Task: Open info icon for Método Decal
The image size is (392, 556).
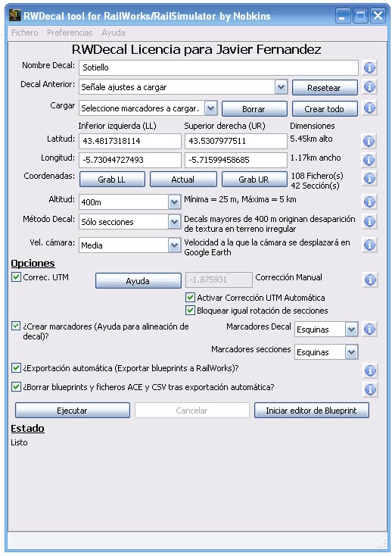Action: pos(369,222)
